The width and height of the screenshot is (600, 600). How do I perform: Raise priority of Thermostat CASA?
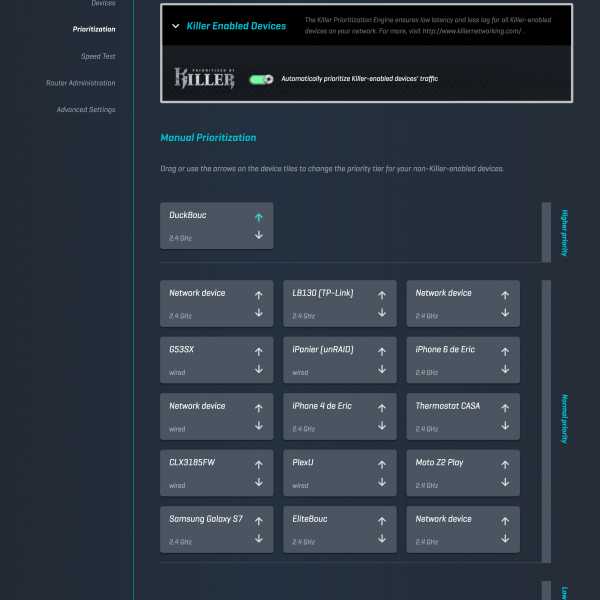(x=505, y=408)
